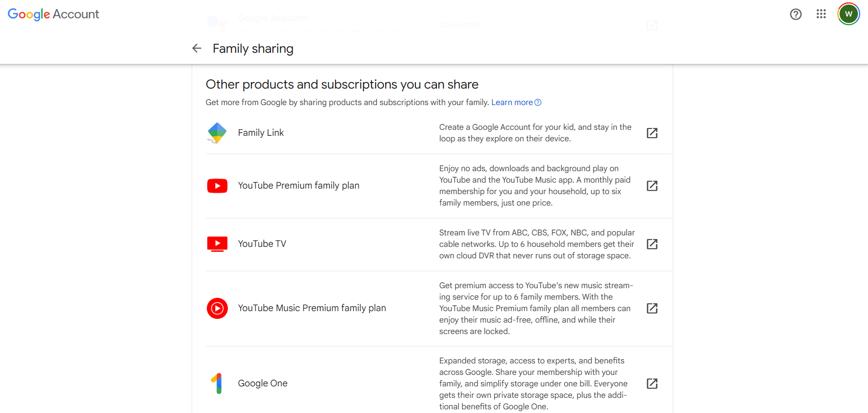The height and width of the screenshot is (413, 868).
Task: Open Family Link external link icon
Action: point(652,133)
